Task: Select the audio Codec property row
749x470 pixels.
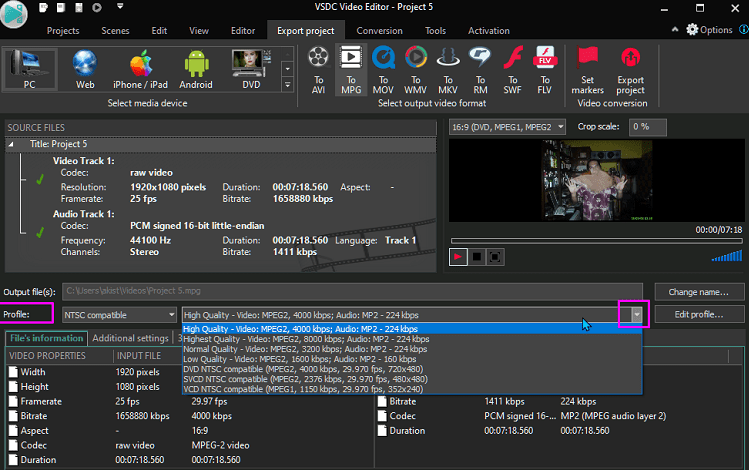Action: (x=559, y=416)
